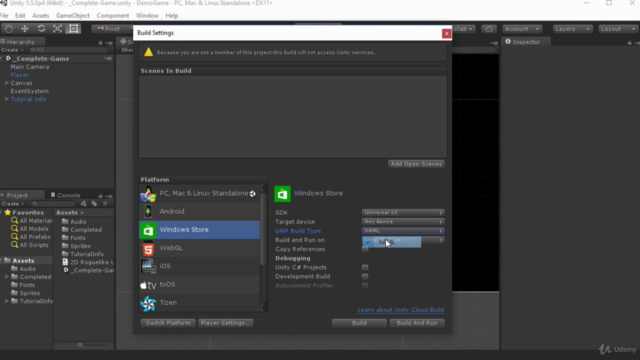Click the _Complete-Game scene asset icon
Image resolution: width=640 pixels, height=360 pixels.
[65, 270]
